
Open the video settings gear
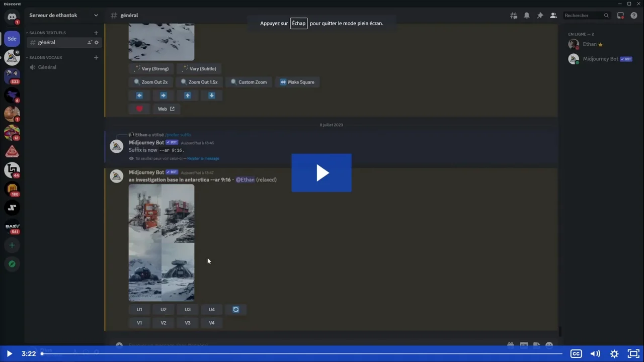pos(614,353)
